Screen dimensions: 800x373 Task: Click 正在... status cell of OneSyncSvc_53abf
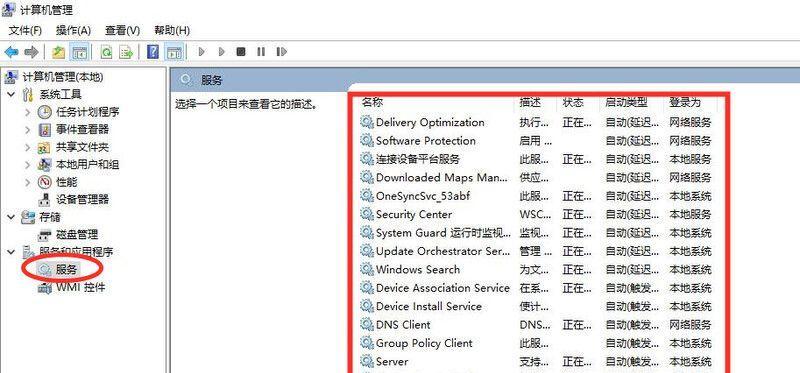point(577,196)
